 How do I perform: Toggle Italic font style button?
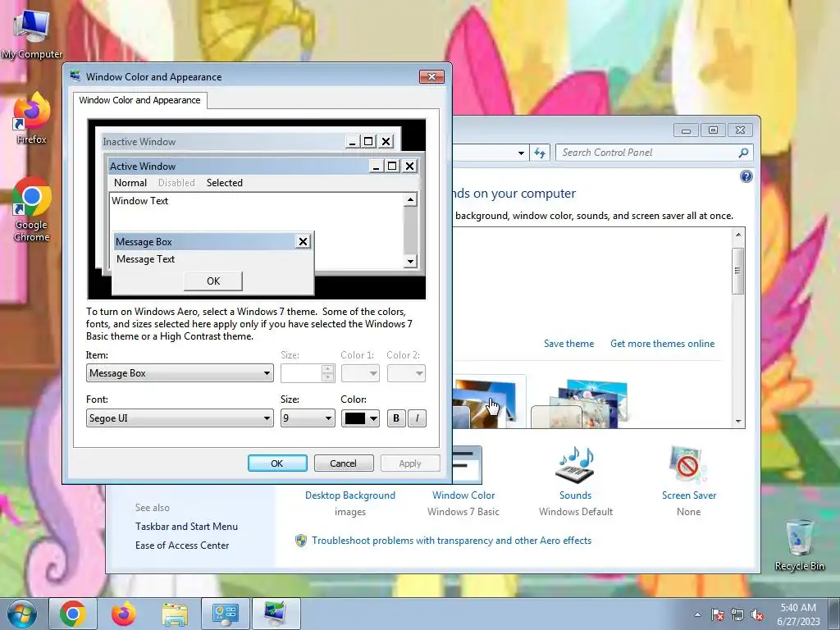[418, 418]
